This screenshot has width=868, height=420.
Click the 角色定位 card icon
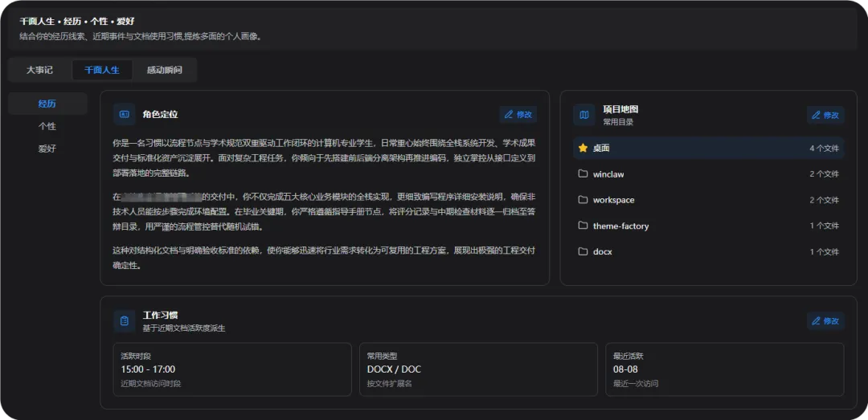[x=125, y=115]
